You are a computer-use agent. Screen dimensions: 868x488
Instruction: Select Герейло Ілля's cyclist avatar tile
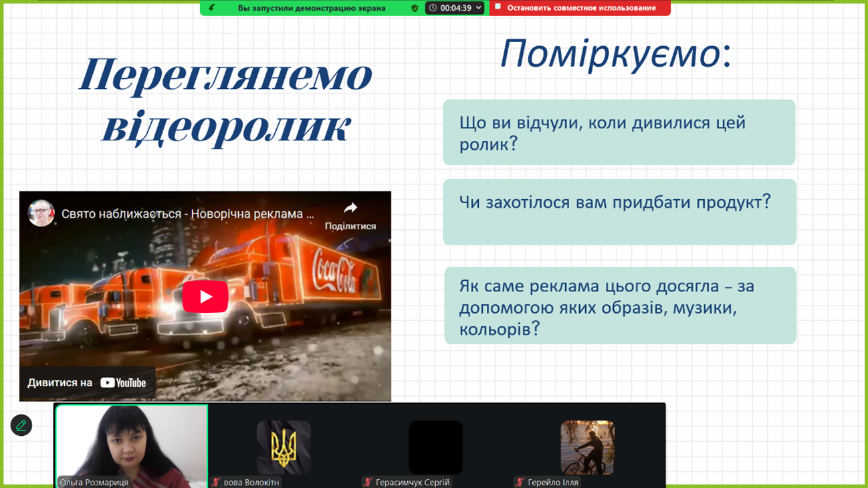point(587,447)
